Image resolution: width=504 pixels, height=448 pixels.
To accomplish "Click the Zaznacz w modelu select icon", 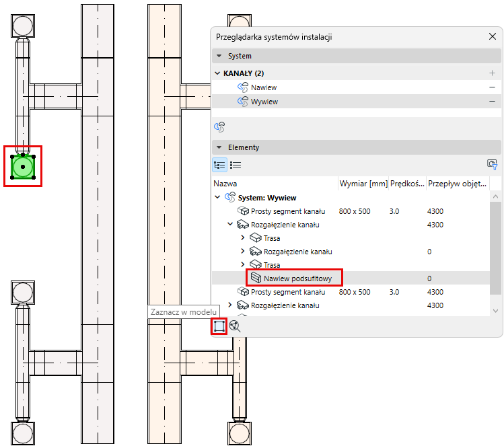I will pyautogui.click(x=219, y=326).
